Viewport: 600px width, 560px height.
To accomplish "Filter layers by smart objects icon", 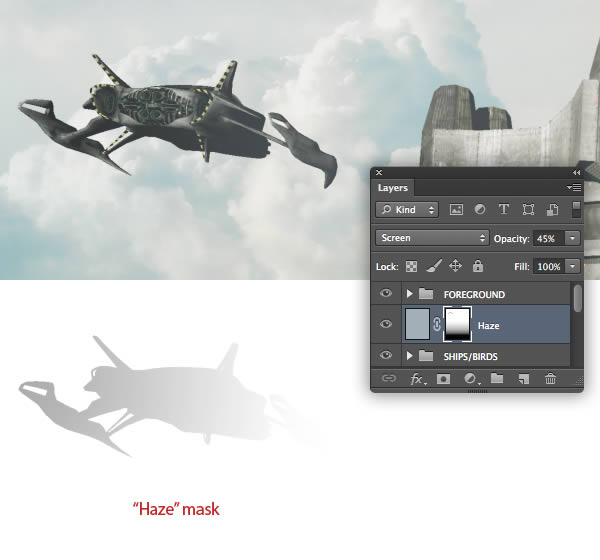I will tap(552, 209).
